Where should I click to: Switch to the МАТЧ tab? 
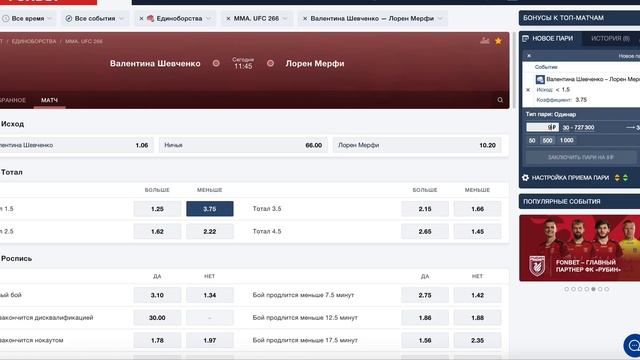(49, 100)
